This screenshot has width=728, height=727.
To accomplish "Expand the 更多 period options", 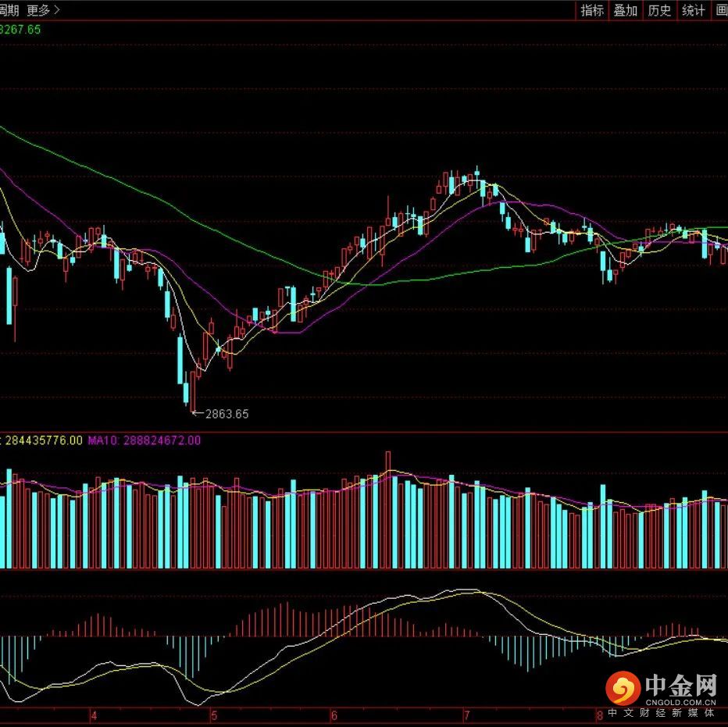I will click(43, 9).
